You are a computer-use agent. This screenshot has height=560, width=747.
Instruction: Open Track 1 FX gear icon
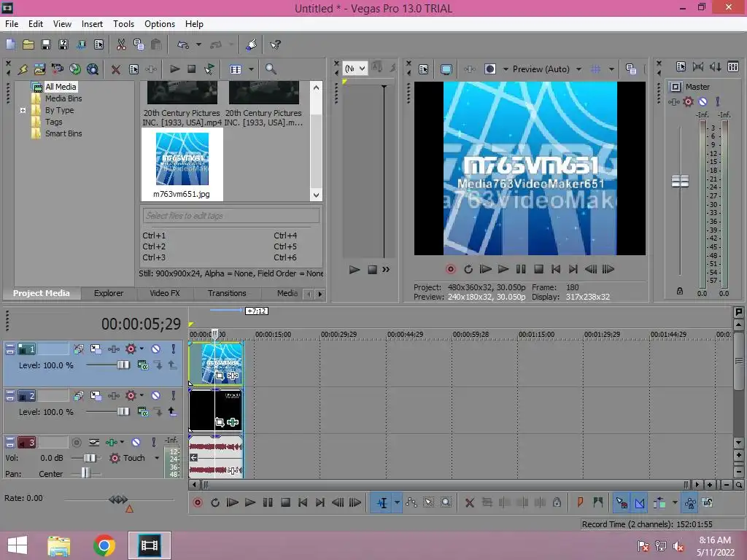(131, 349)
